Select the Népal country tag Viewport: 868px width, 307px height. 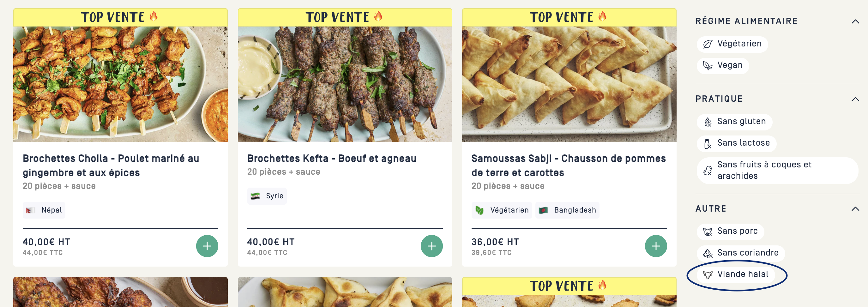point(44,210)
